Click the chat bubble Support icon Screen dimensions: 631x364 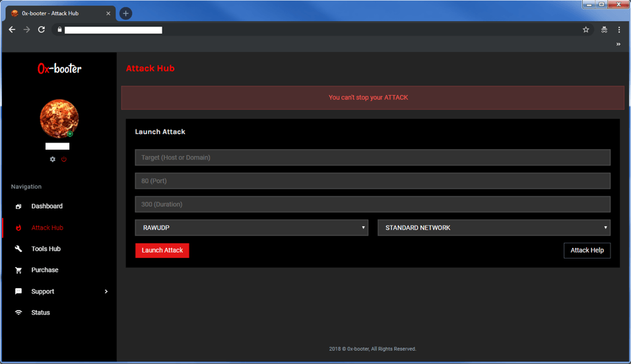point(18,291)
